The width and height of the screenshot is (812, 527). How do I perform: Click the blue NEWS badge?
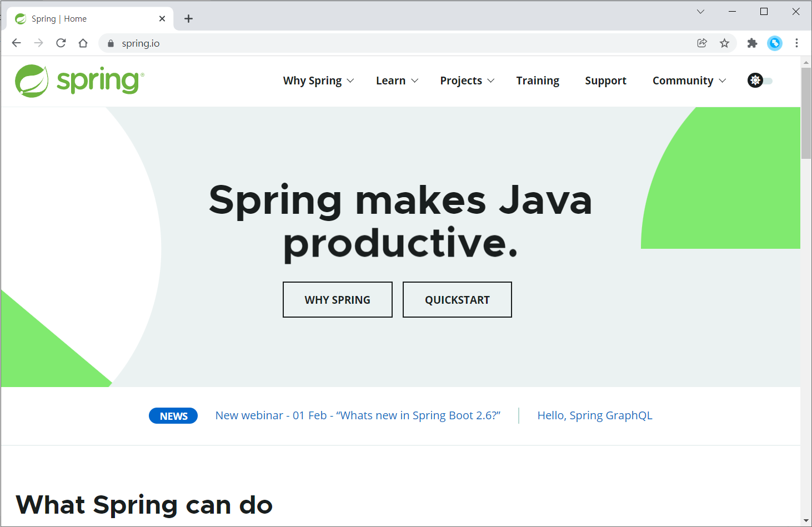(x=173, y=416)
